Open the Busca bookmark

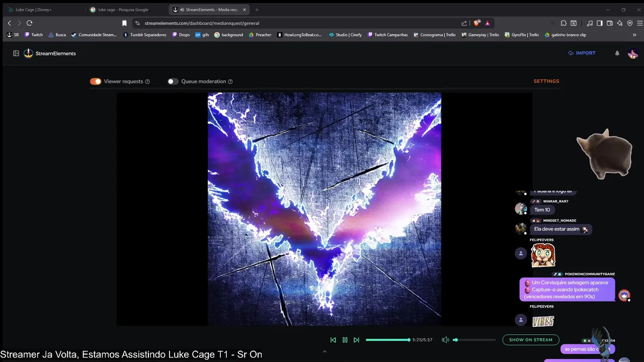(x=57, y=35)
